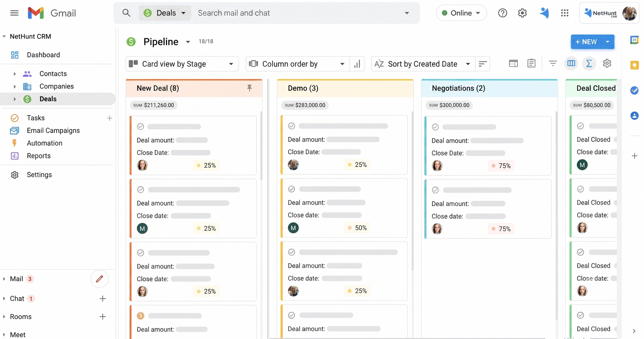644x339 pixels.
Task: Mark first New Deal card as complete
Action: point(141,127)
